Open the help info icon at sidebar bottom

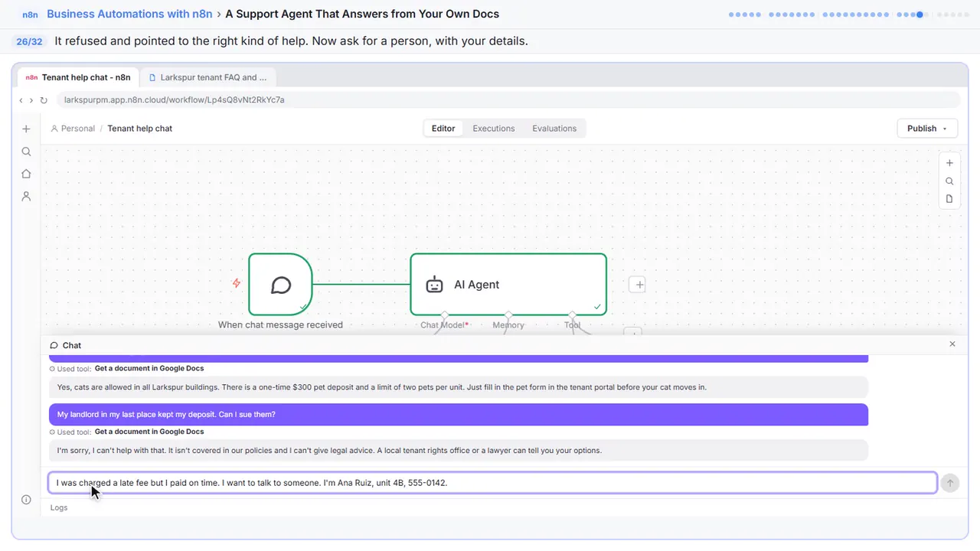(x=26, y=500)
